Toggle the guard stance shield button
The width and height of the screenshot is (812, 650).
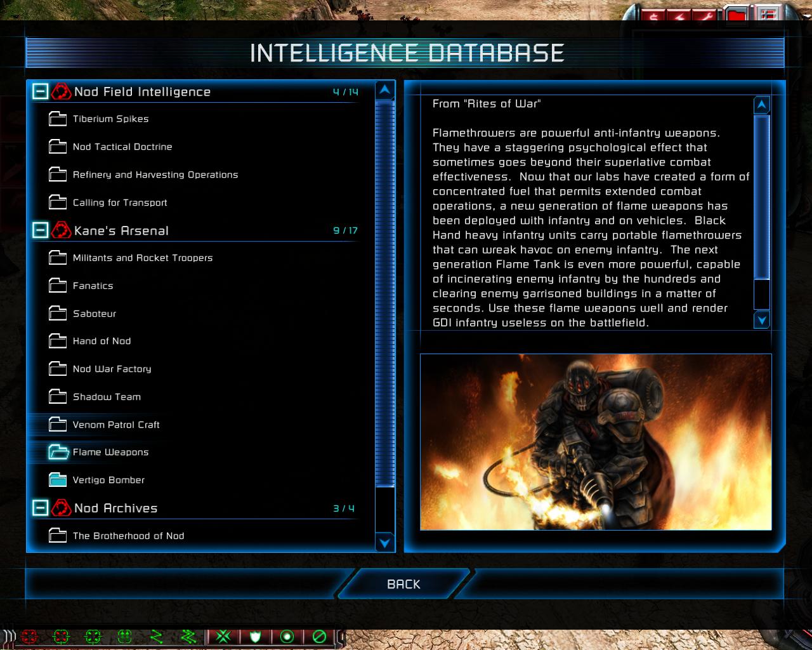256,636
